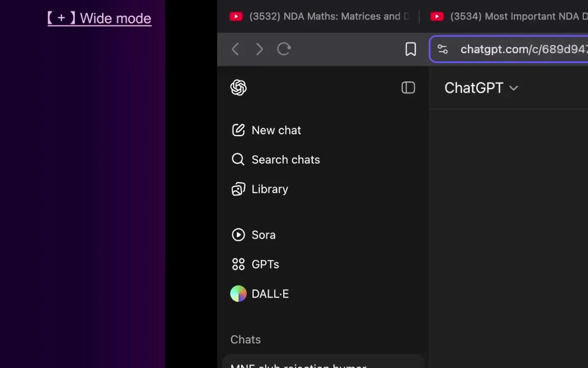Screen dimensions: 588x368
Task: Go back with the browser back arrow
Action: (x=235, y=49)
